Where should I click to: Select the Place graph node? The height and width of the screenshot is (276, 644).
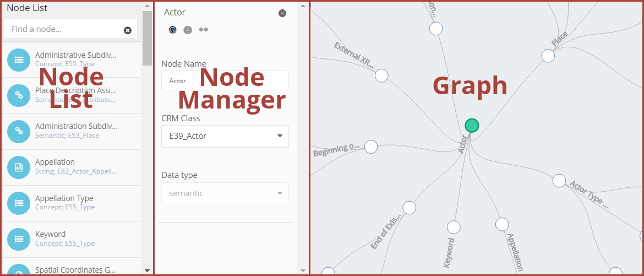pyautogui.click(x=548, y=56)
